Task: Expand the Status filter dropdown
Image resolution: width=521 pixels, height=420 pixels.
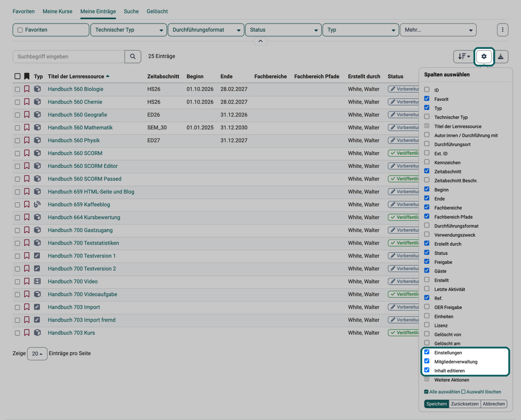Action: coord(284,30)
